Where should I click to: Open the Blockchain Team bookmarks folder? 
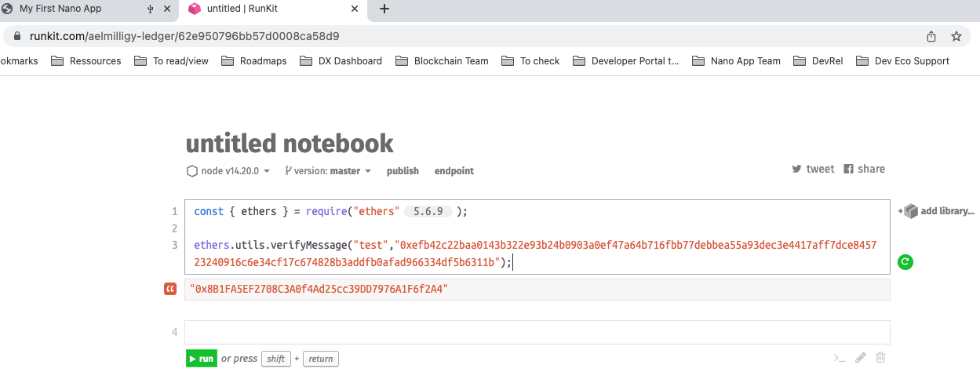[x=442, y=60]
